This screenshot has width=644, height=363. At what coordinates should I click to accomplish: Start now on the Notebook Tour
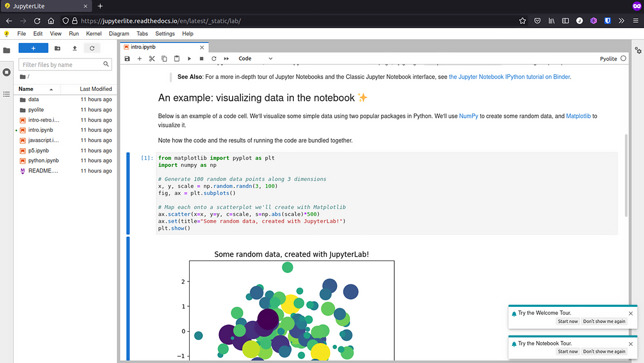567,351
